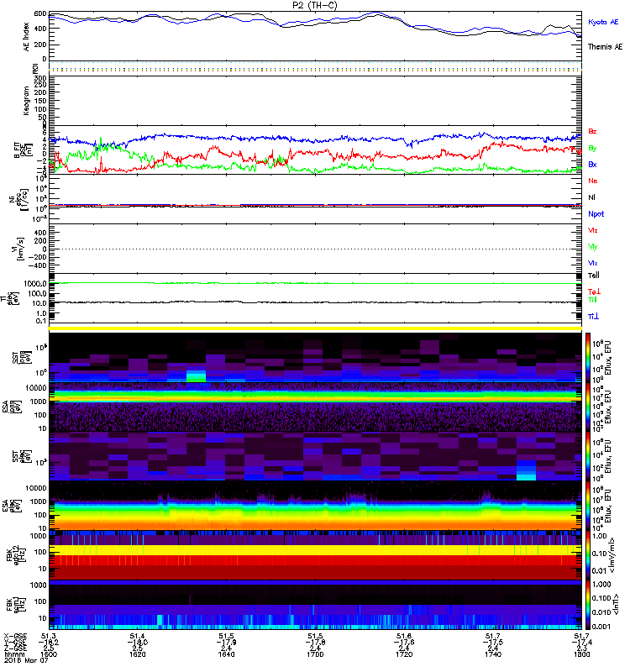The width and height of the screenshot is (630, 672).
Task: Click the 1620 time tick label
Action: (x=137, y=654)
